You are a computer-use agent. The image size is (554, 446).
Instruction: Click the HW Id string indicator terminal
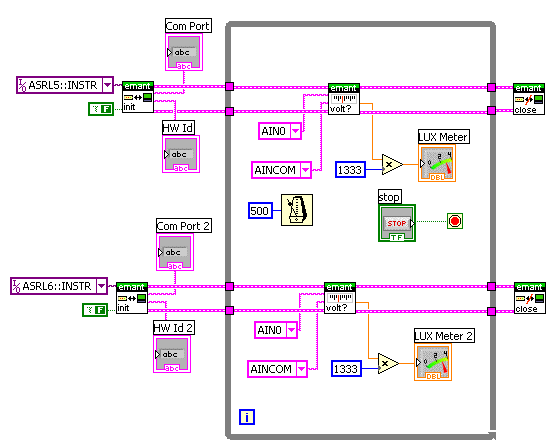point(181,154)
